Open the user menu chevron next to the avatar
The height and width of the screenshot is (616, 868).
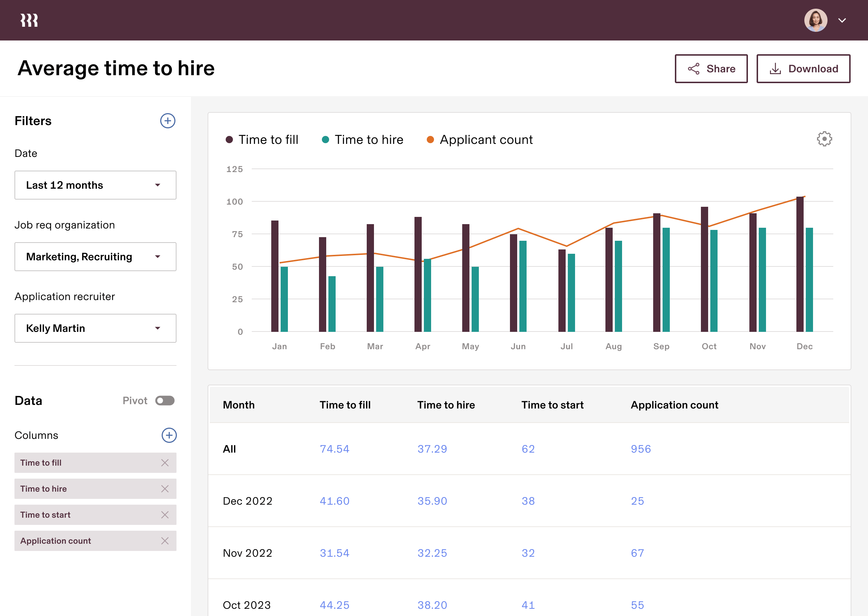pyautogui.click(x=842, y=21)
